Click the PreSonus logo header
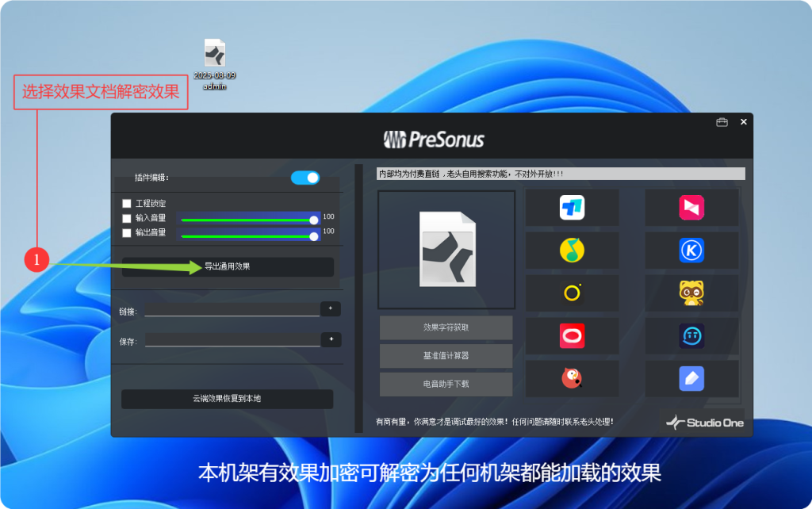This screenshot has height=509, width=812. tap(434, 140)
